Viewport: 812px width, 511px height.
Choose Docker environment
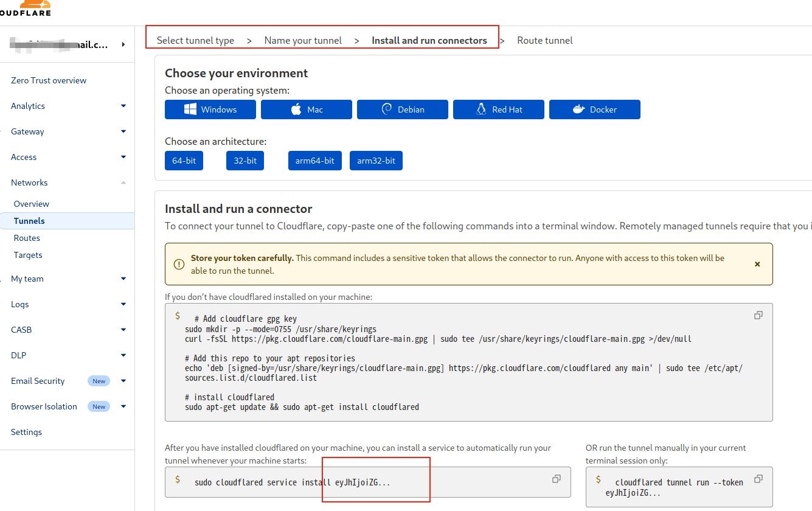594,109
